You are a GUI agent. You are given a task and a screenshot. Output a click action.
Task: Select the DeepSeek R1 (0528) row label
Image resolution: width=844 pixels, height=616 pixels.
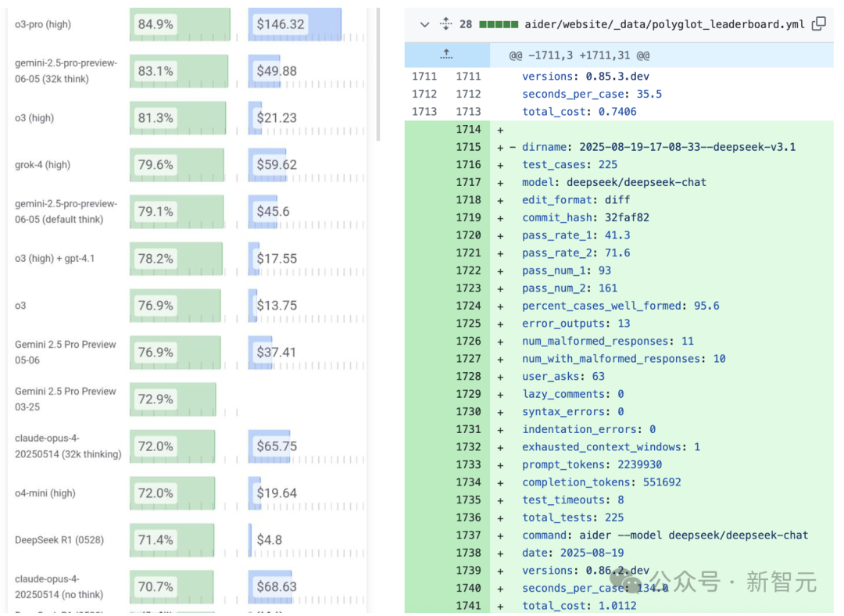coord(59,540)
